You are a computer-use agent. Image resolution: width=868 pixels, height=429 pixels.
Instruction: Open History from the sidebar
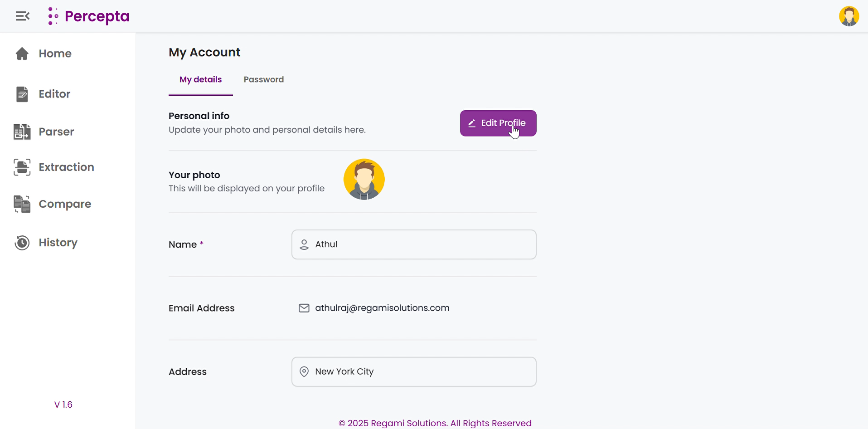[x=22, y=243]
